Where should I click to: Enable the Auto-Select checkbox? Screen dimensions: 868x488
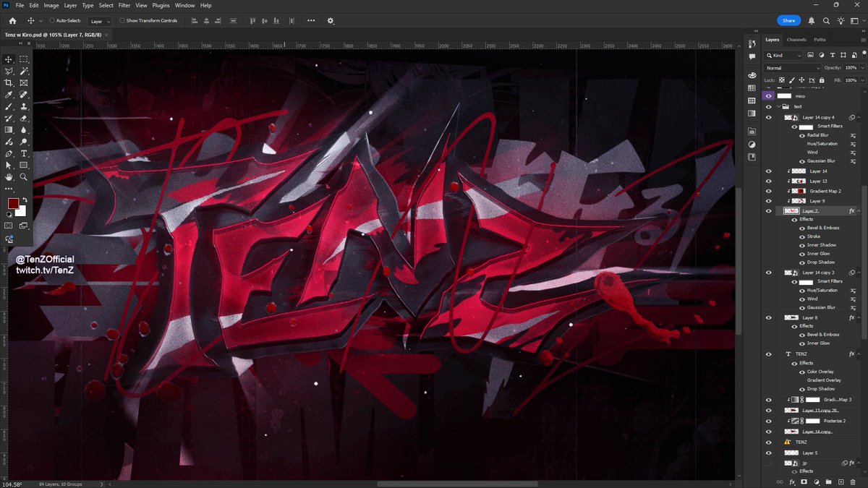click(x=51, y=21)
